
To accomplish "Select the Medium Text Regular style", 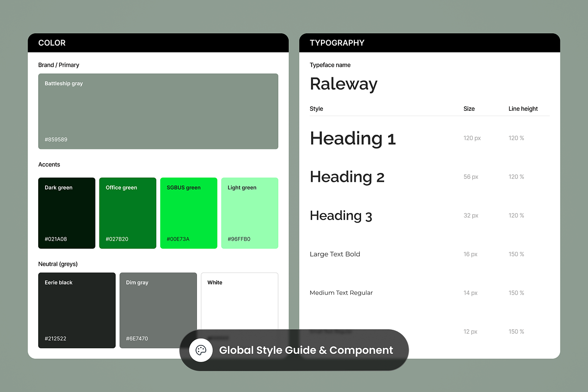I will (342, 293).
